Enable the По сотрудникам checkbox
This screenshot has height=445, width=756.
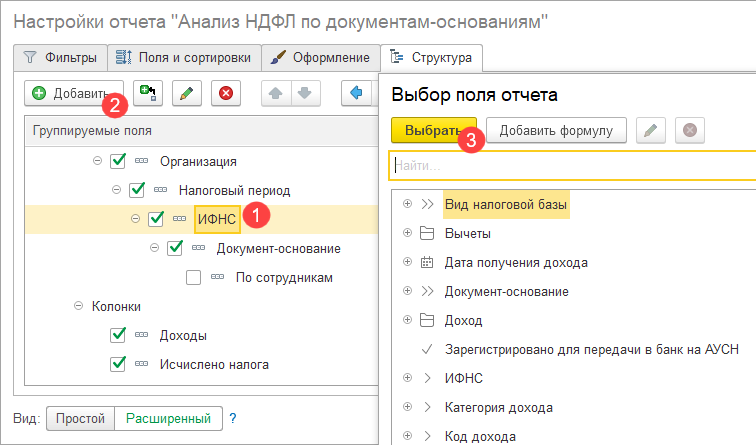click(x=193, y=277)
